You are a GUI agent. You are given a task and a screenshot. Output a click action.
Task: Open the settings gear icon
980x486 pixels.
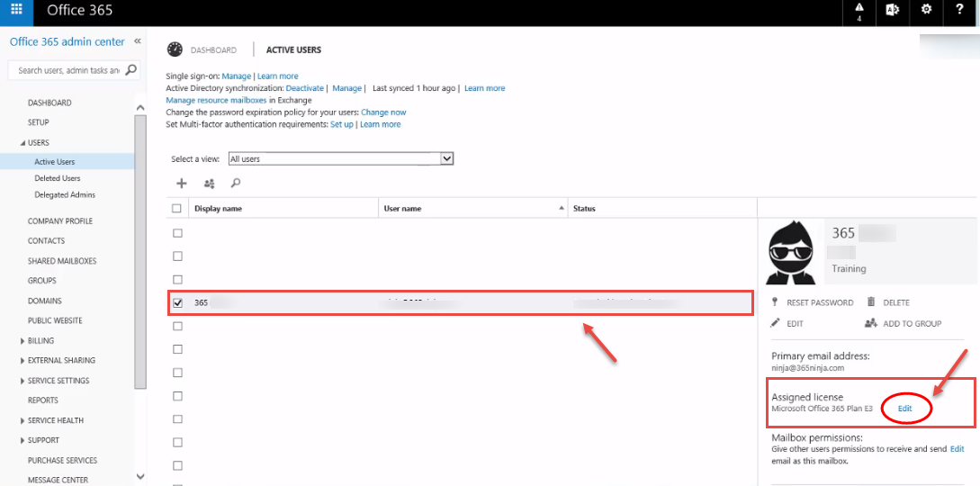tap(926, 10)
